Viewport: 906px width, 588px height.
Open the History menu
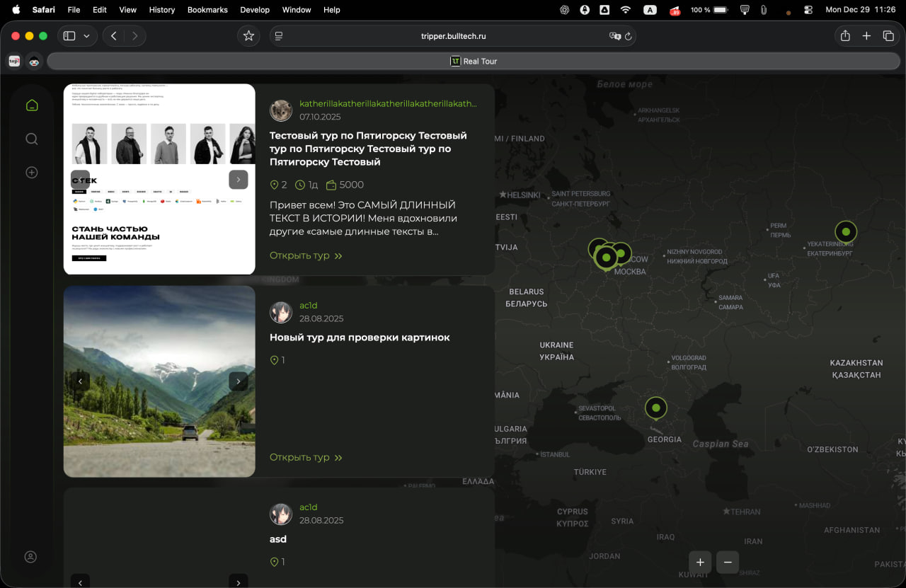161,10
